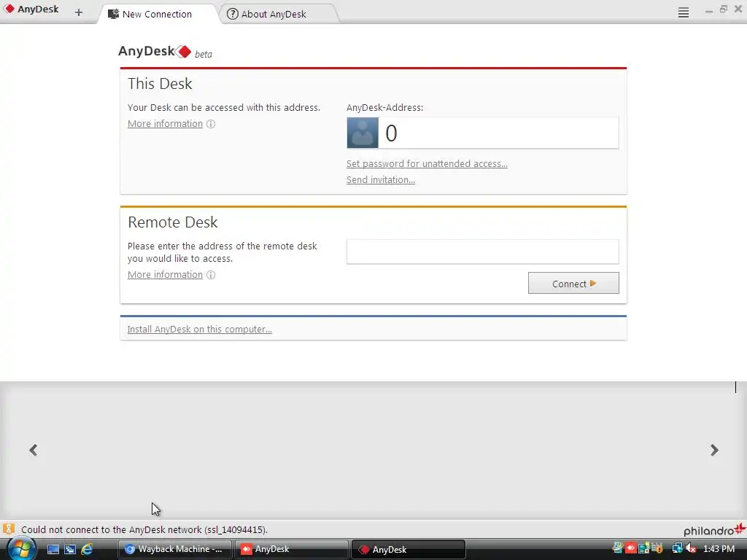747x560 pixels.
Task: Open More information link under This Desk
Action: click(x=166, y=124)
